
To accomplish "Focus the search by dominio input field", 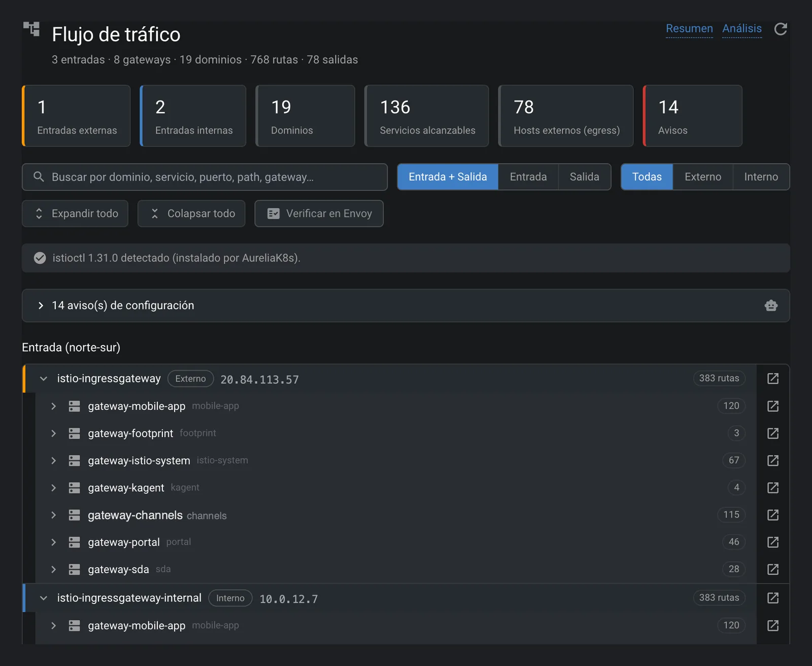I will click(205, 177).
